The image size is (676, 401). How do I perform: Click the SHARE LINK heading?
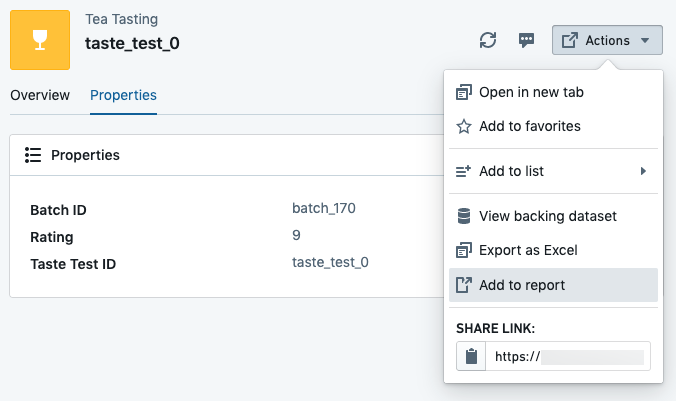pyautogui.click(x=495, y=329)
